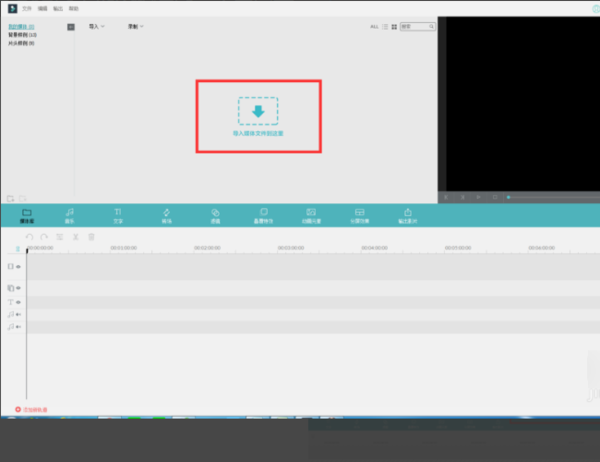Open the Split Screen effects tab
The height and width of the screenshot is (462, 600).
360,215
